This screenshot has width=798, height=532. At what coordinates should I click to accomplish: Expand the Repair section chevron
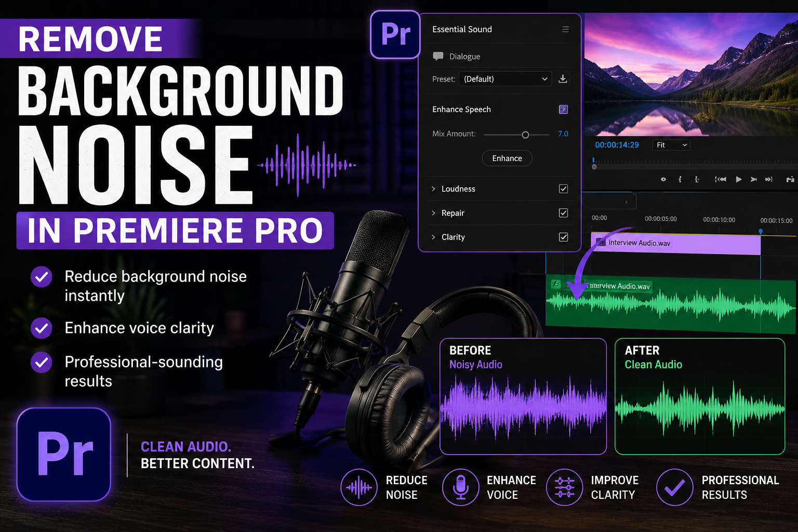(433, 213)
